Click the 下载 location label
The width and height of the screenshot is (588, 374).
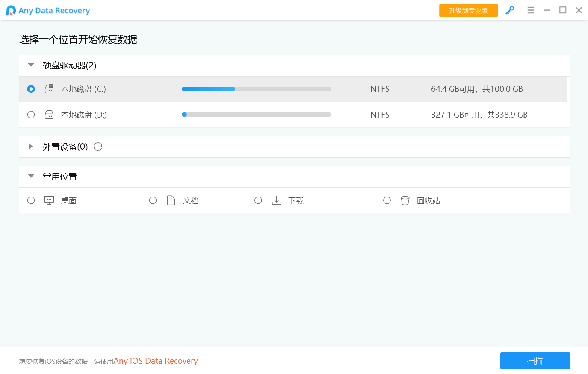coord(296,200)
